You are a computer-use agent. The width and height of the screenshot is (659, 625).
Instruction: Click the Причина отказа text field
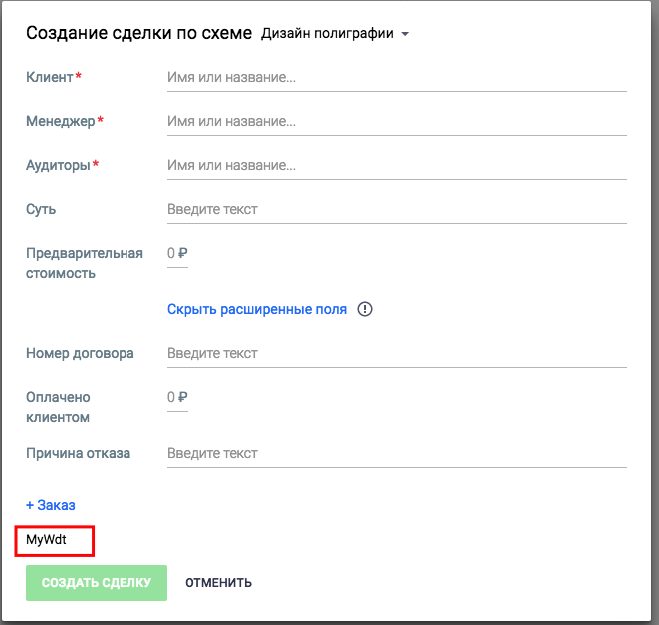click(396, 453)
